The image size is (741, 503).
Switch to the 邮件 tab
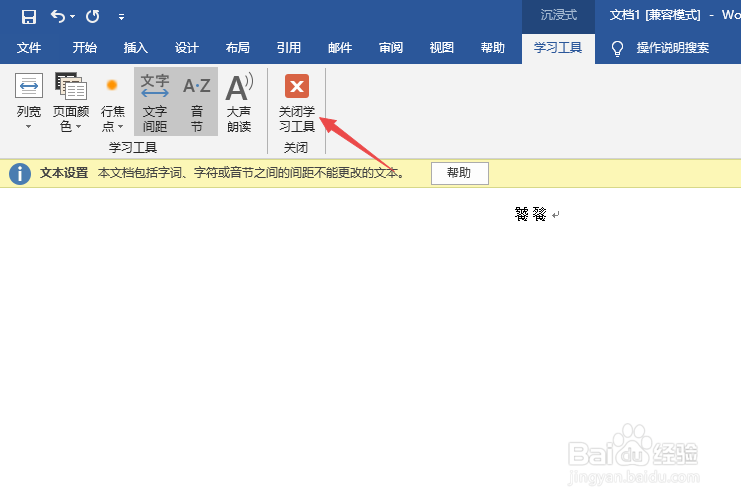(x=340, y=48)
